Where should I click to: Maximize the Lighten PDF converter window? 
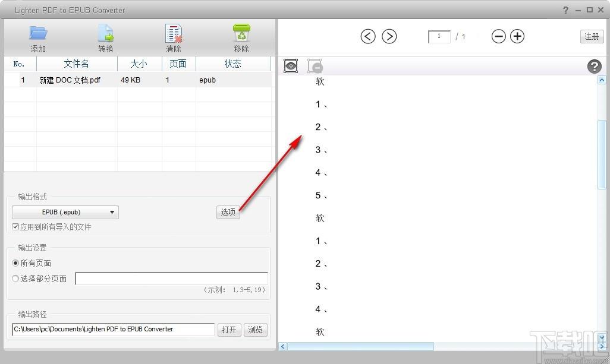pos(590,10)
